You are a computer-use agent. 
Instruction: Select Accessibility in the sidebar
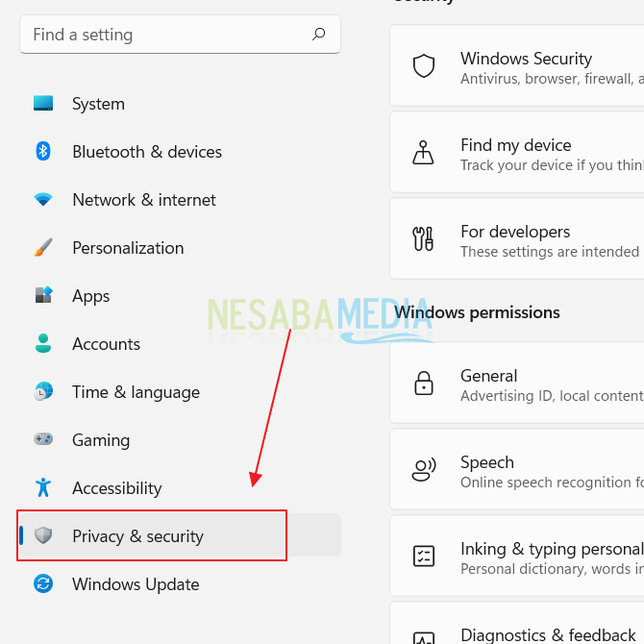(116, 488)
